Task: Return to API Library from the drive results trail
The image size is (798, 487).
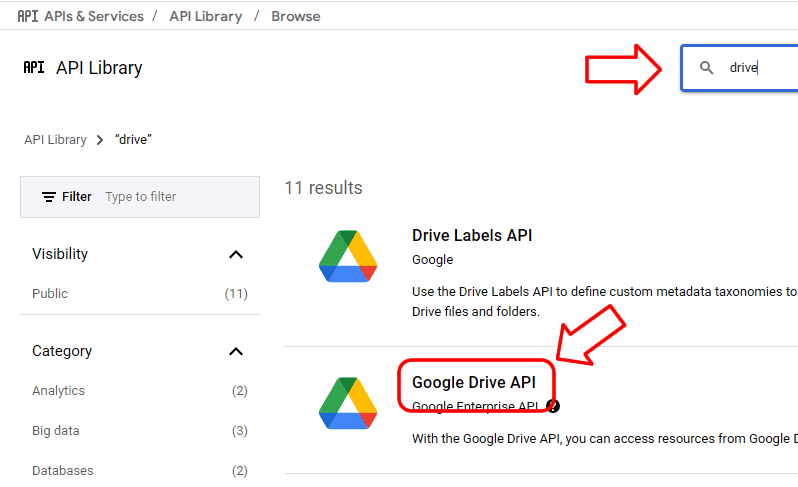Action: pos(55,140)
